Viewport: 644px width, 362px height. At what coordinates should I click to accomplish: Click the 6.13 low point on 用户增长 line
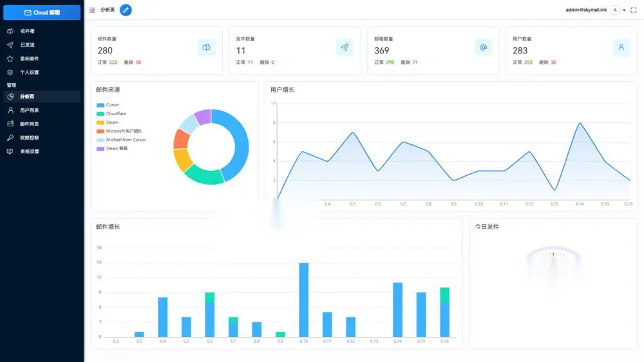(x=554, y=190)
